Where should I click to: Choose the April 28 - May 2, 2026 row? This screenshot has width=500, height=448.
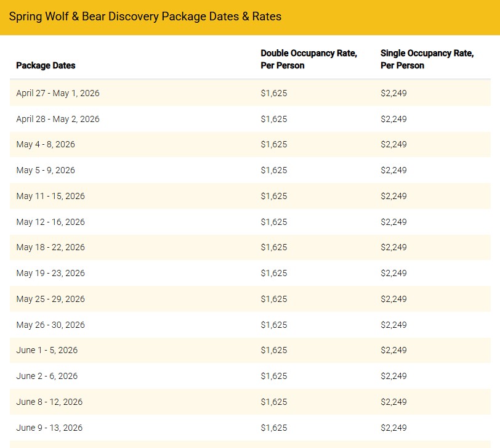coord(58,119)
